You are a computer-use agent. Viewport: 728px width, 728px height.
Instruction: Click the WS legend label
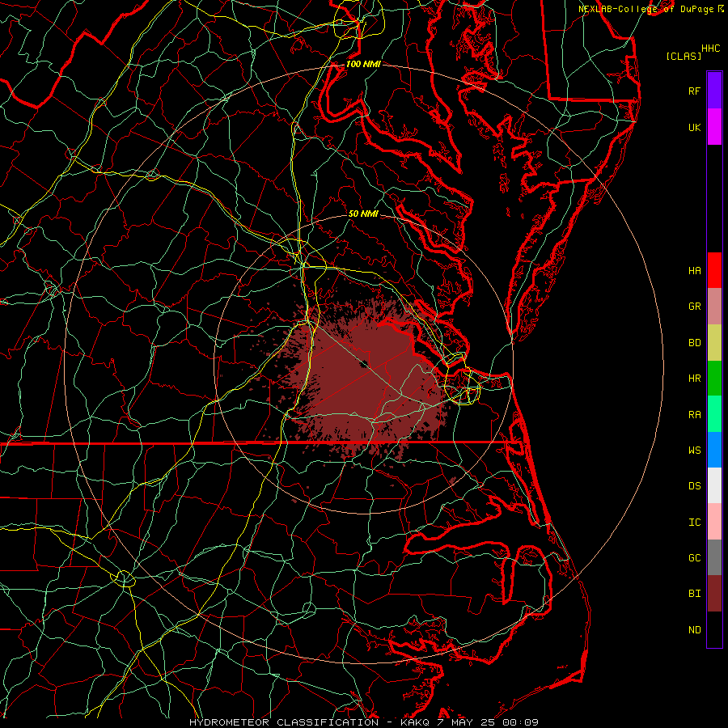pos(694,450)
